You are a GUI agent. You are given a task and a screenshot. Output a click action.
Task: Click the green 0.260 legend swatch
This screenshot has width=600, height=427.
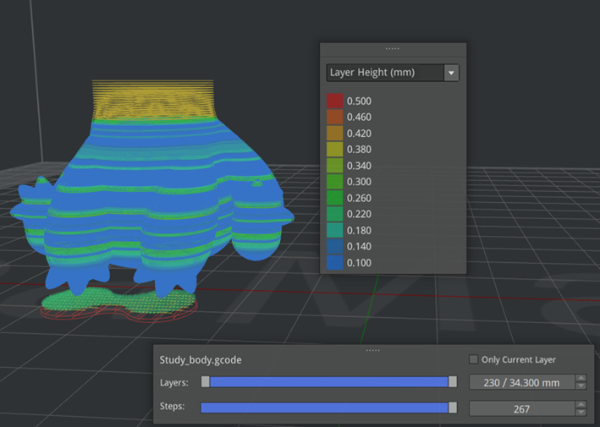[x=335, y=197]
